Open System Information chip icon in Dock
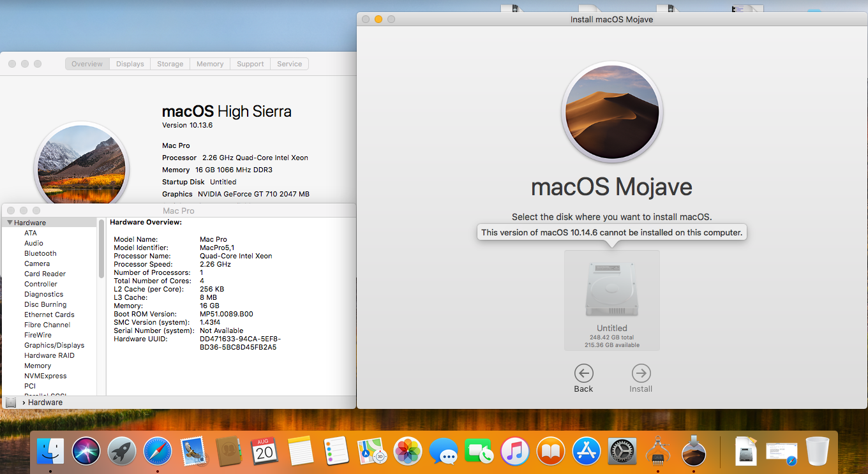The width and height of the screenshot is (868, 474). pyautogui.click(x=657, y=452)
